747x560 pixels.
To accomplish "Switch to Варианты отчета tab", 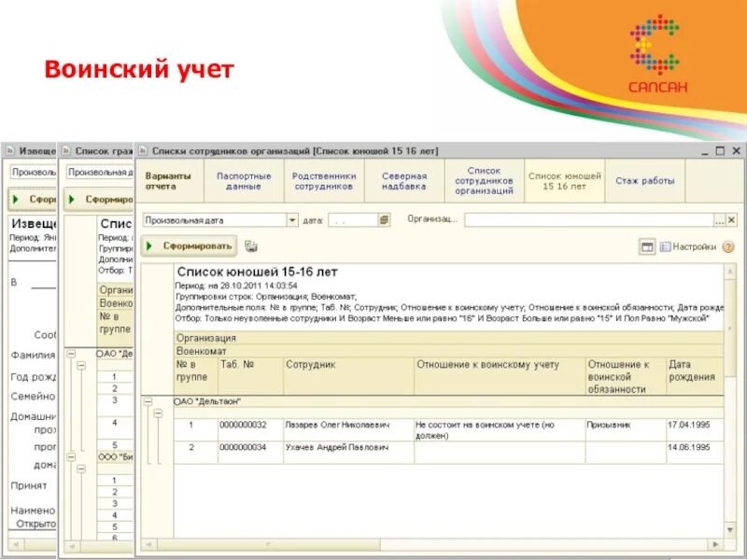I will click(x=169, y=181).
